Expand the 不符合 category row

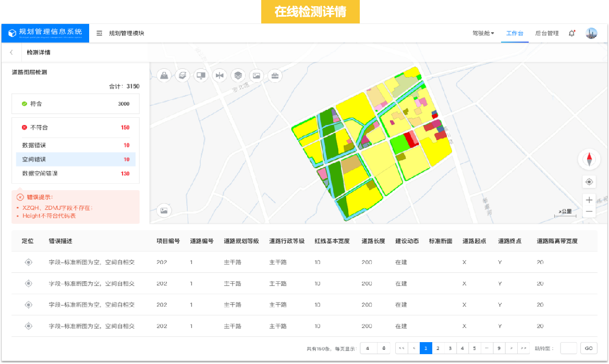[x=76, y=128]
